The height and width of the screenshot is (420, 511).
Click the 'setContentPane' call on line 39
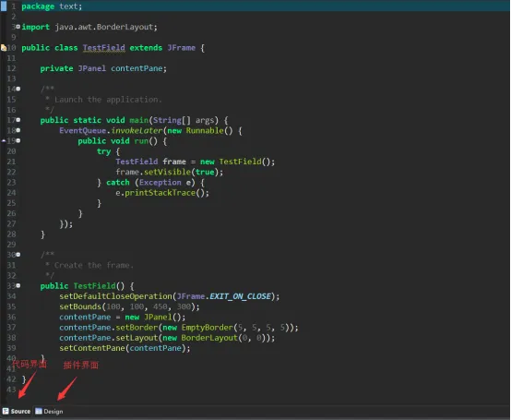pyautogui.click(x=92, y=348)
